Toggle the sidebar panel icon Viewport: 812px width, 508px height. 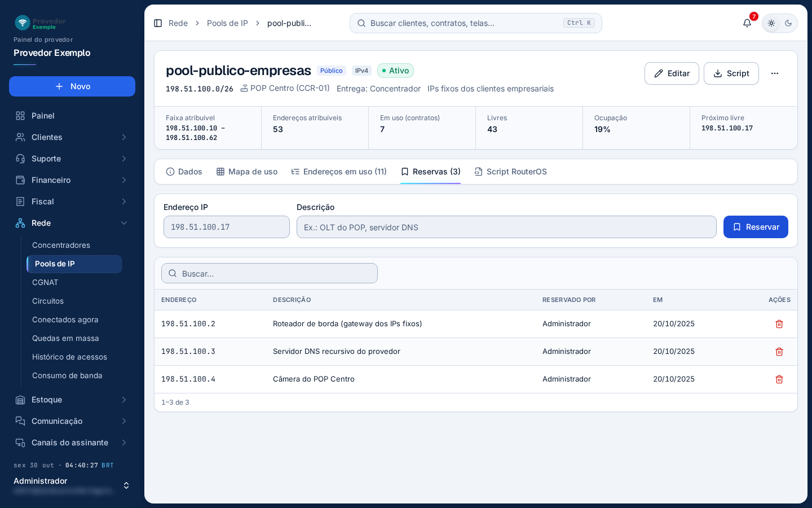[158, 23]
